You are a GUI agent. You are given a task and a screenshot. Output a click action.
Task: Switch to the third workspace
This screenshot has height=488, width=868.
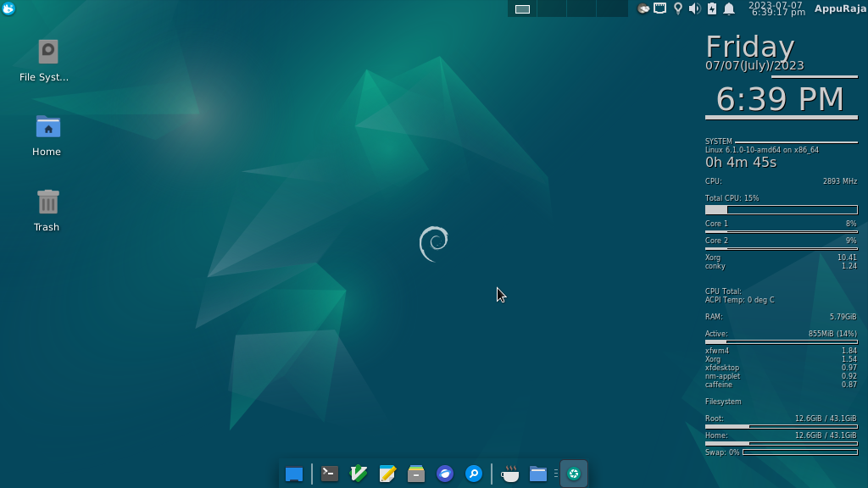tap(581, 8)
